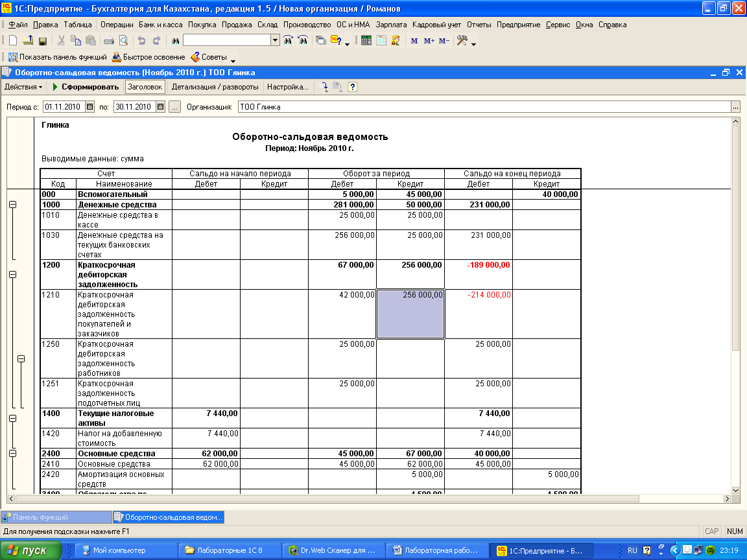This screenshot has height=560, width=747.
Task: Open the Производство menu
Action: pos(307,25)
